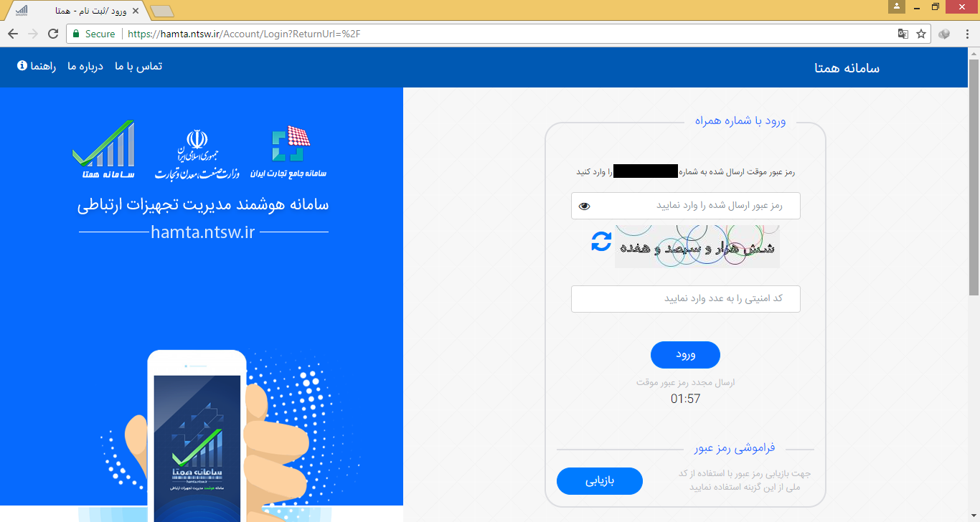Screen dimensions: 980x522
Task: Click the Hamta green checkmark logo
Action: (x=103, y=150)
